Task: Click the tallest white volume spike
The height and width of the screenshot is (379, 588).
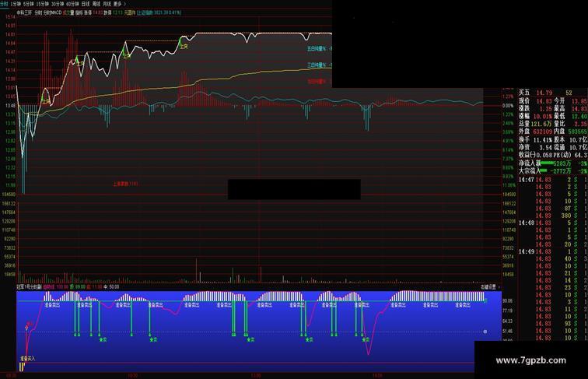Action: tap(196, 270)
